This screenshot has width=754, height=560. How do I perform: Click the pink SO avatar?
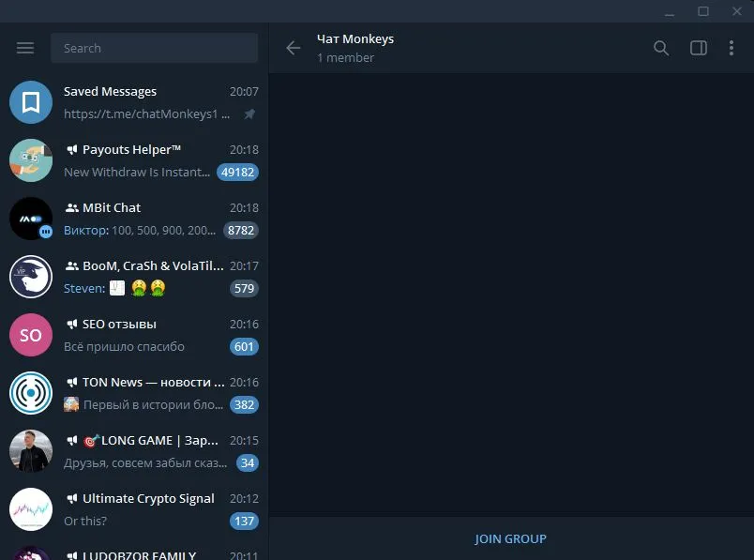pos(31,335)
